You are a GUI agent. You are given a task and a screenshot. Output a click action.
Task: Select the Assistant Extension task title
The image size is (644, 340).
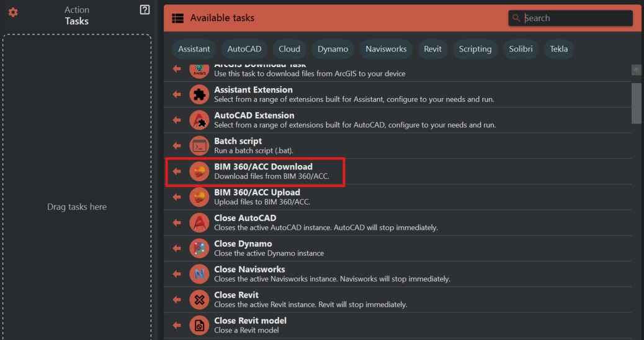(253, 89)
